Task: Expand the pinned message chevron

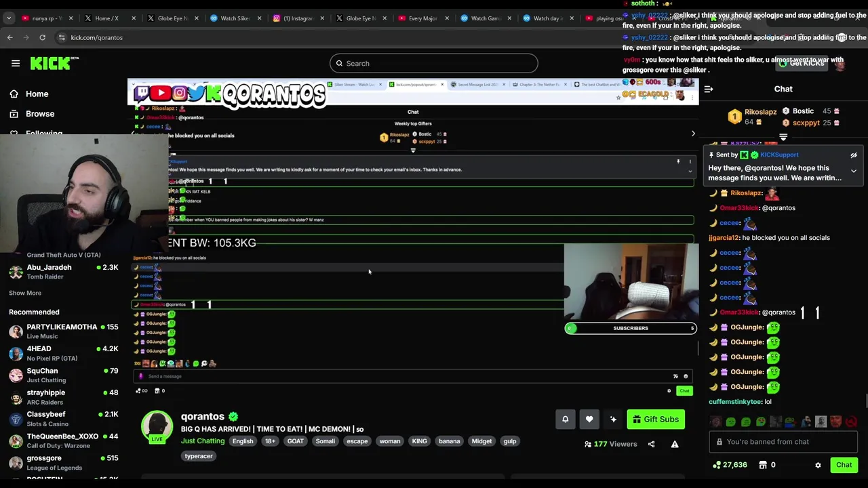Action: (854, 171)
